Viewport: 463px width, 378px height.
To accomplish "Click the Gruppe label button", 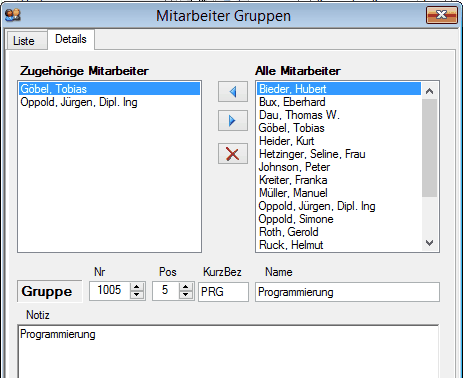I will point(50,291).
